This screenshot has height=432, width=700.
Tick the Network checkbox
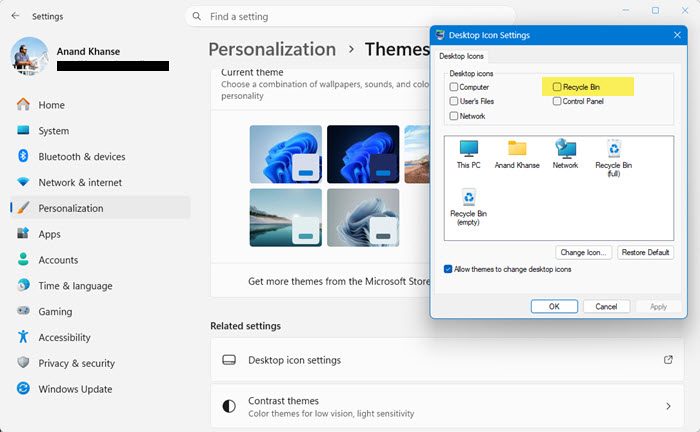[x=454, y=116]
